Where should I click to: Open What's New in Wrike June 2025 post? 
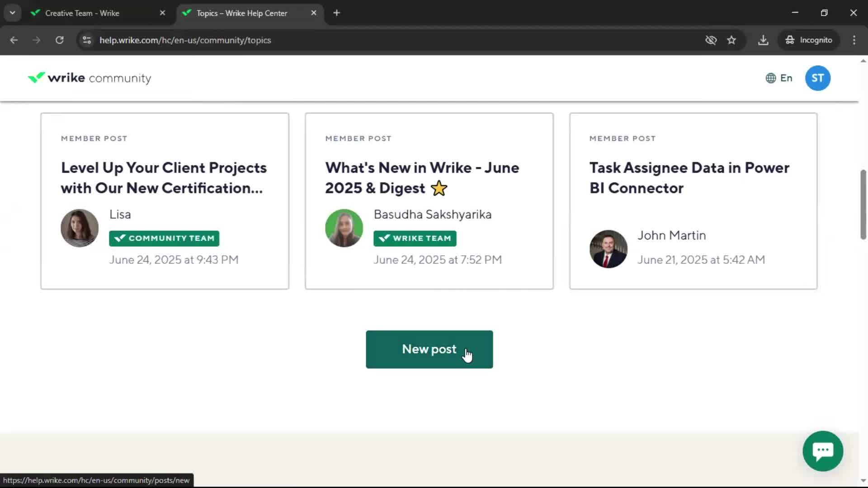[422, 178]
